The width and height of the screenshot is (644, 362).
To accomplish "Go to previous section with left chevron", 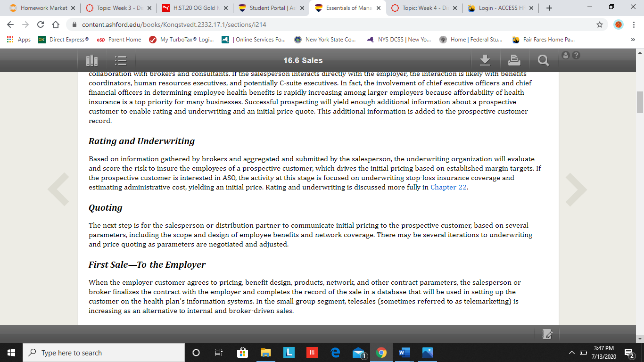I will point(58,189).
